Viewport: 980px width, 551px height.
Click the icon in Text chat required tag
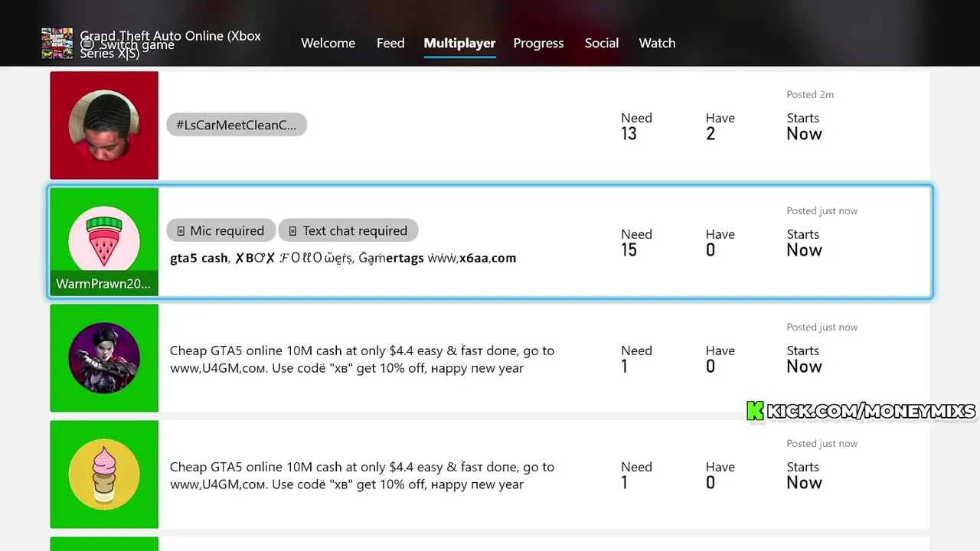point(292,231)
